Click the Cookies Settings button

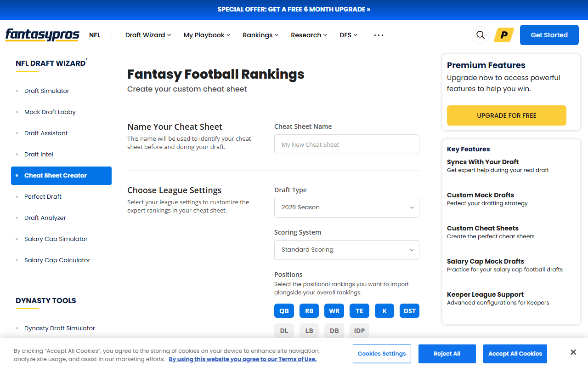(x=382, y=354)
